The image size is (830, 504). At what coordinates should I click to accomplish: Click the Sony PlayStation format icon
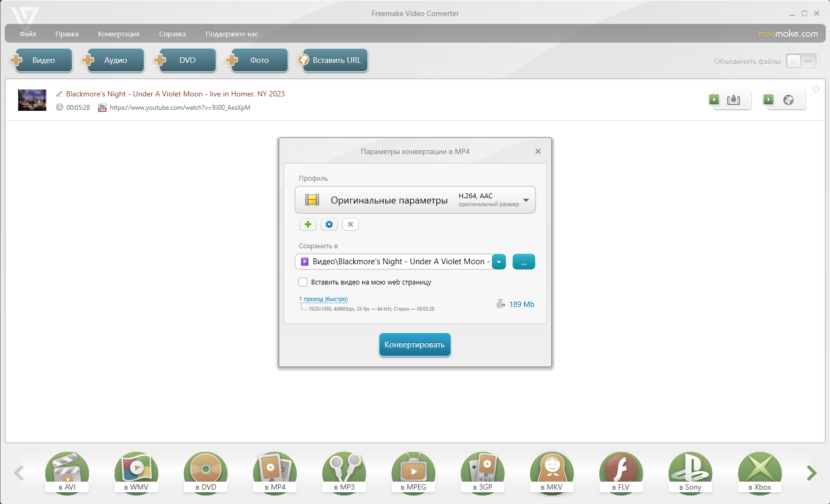(x=690, y=472)
